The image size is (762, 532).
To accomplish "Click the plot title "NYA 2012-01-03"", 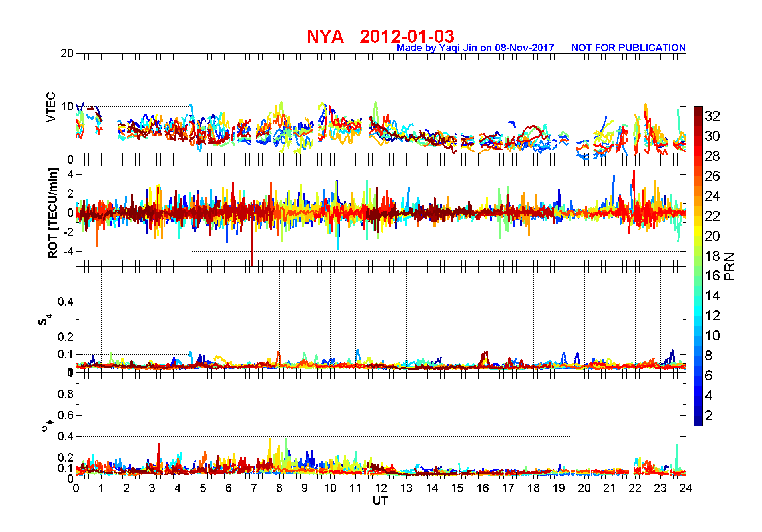I will pyautogui.click(x=380, y=36).
